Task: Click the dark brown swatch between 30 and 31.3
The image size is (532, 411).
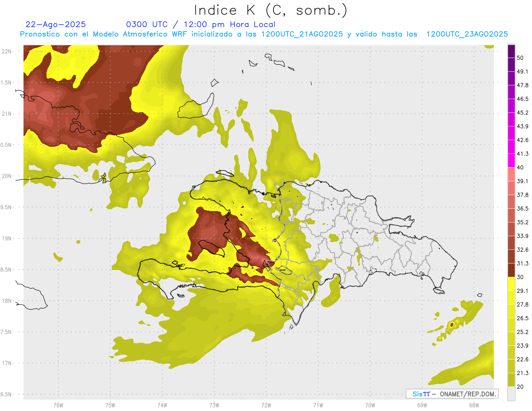Action: coord(512,270)
